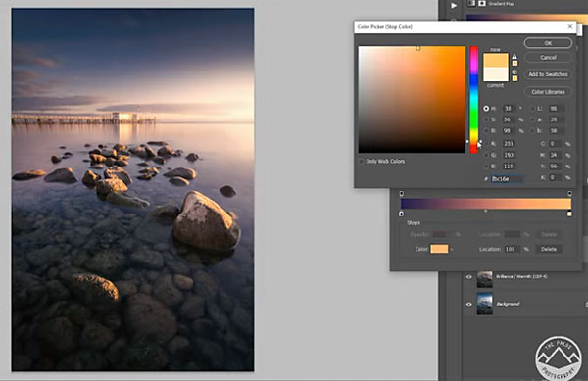Select the S saturation radio button
The image size is (588, 381).
(486, 119)
